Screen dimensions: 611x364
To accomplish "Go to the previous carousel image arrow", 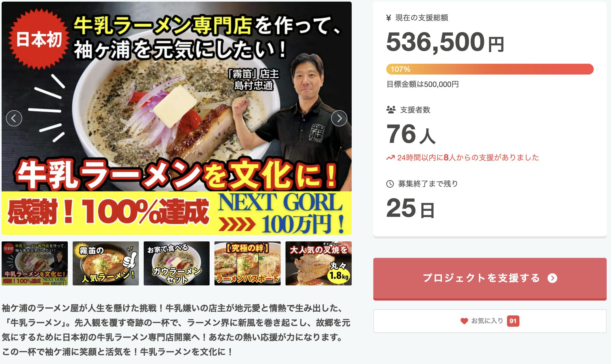I will [x=14, y=118].
